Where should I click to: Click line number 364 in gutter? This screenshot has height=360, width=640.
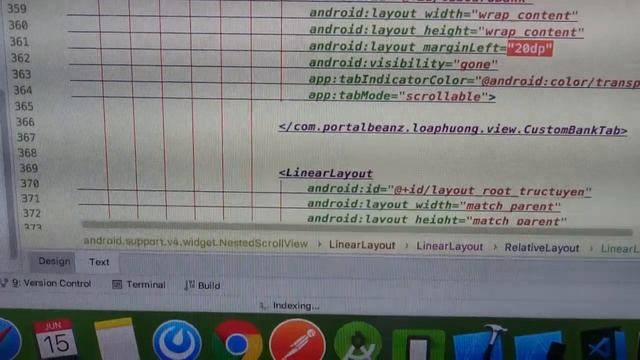pyautogui.click(x=23, y=90)
